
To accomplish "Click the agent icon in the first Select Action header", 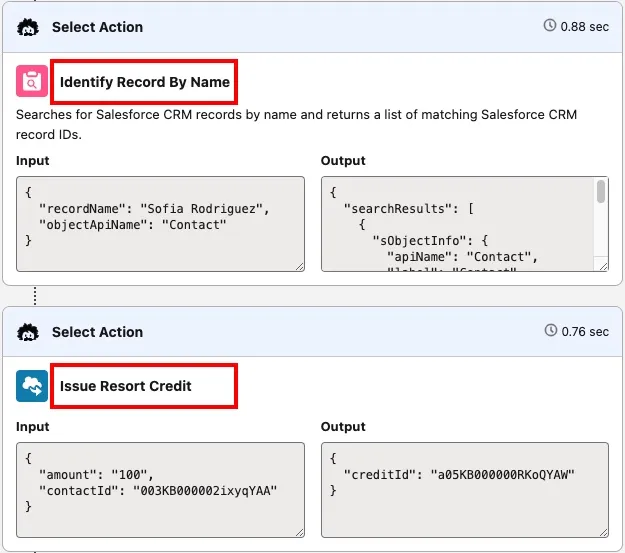I will (28, 27).
